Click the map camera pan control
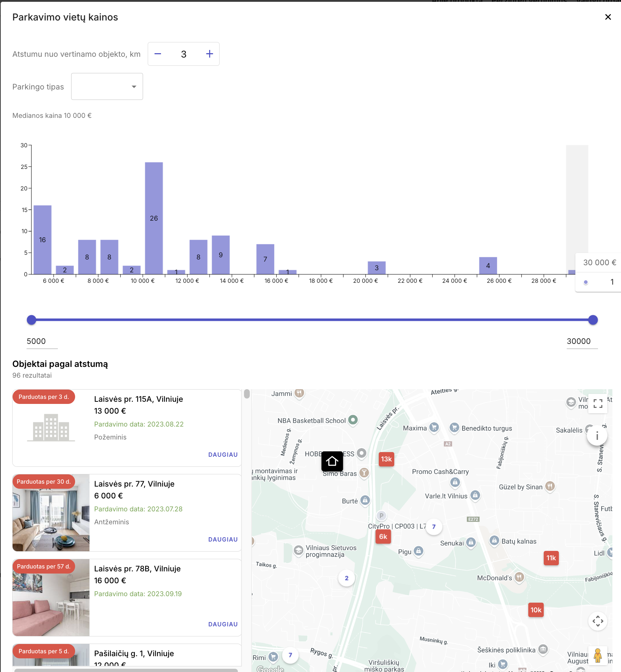621x672 pixels. click(598, 621)
